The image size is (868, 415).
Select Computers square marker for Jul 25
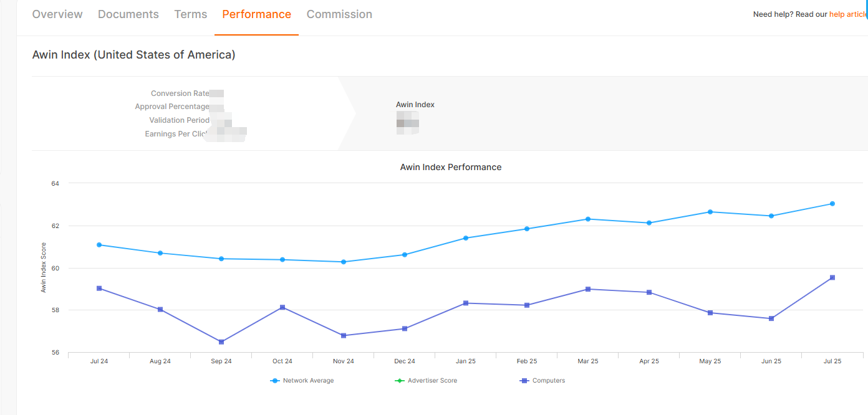point(832,278)
